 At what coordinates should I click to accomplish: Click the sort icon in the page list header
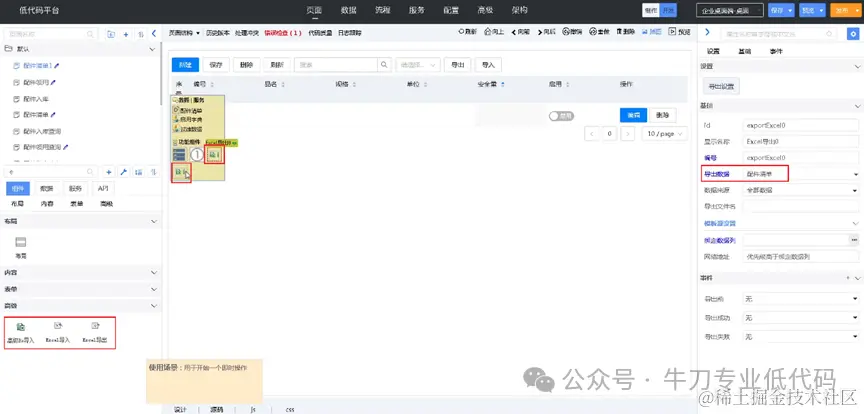pyautogui.click(x=141, y=34)
